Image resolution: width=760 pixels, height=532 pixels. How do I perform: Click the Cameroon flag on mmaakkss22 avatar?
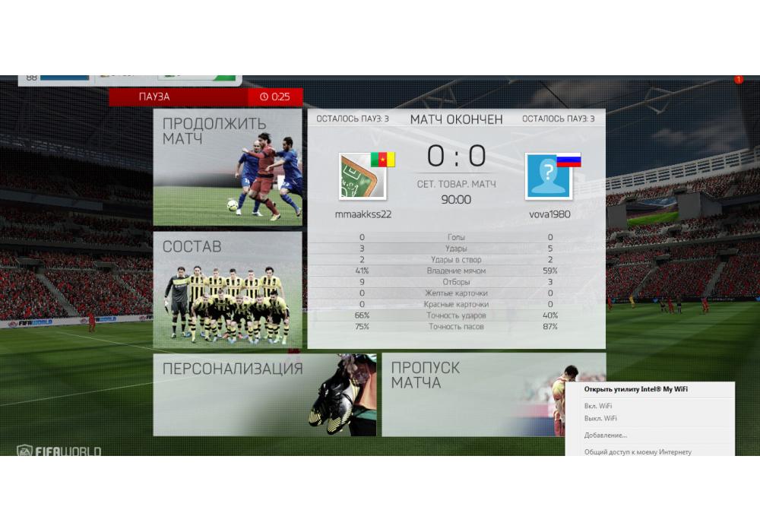383,160
